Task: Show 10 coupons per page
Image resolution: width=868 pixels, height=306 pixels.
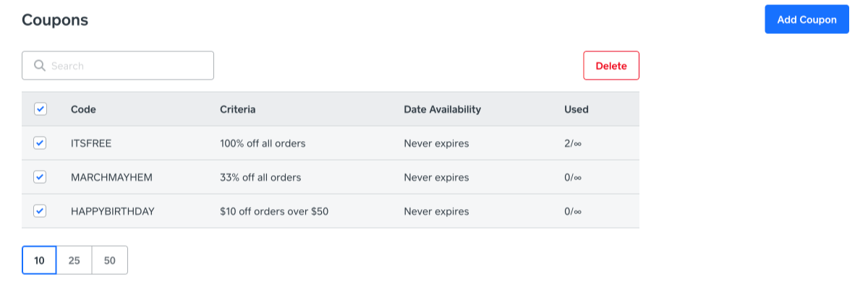Action: click(39, 260)
